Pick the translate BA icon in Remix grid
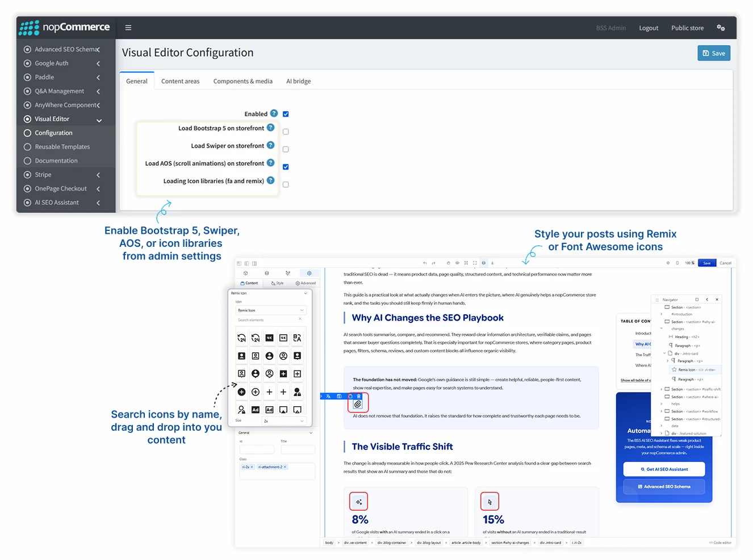Screen dimensions: 753x560 coord(297,338)
